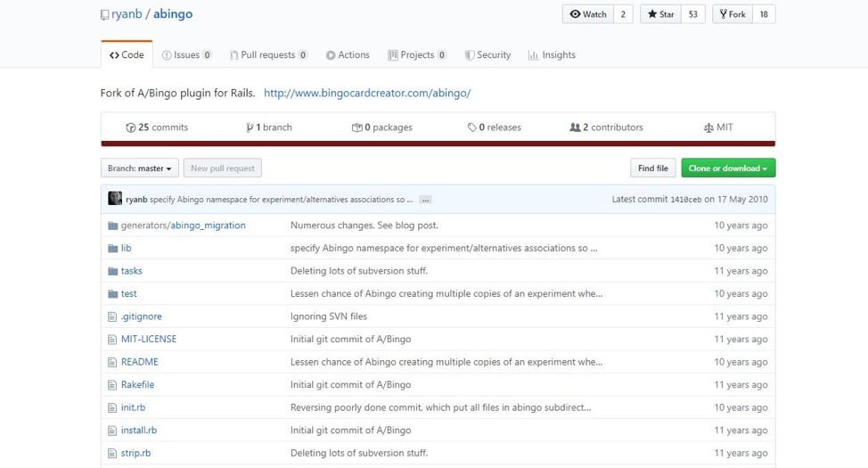
Task: Expand the commit message ellipsis button
Action: [x=425, y=200]
